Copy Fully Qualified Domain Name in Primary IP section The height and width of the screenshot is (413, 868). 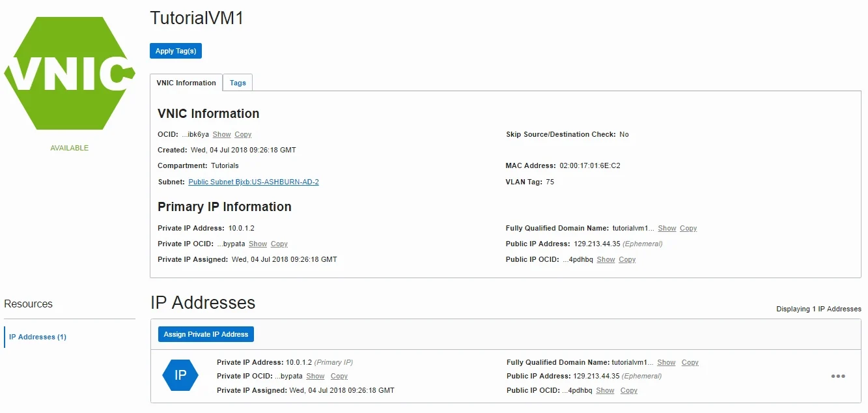tap(688, 229)
